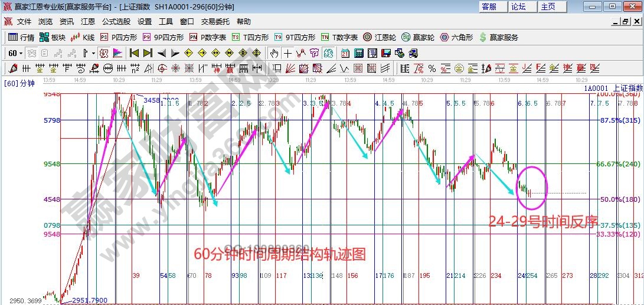Open the 六角形 hexagon tool
The image size is (644, 305).
click(x=457, y=37)
